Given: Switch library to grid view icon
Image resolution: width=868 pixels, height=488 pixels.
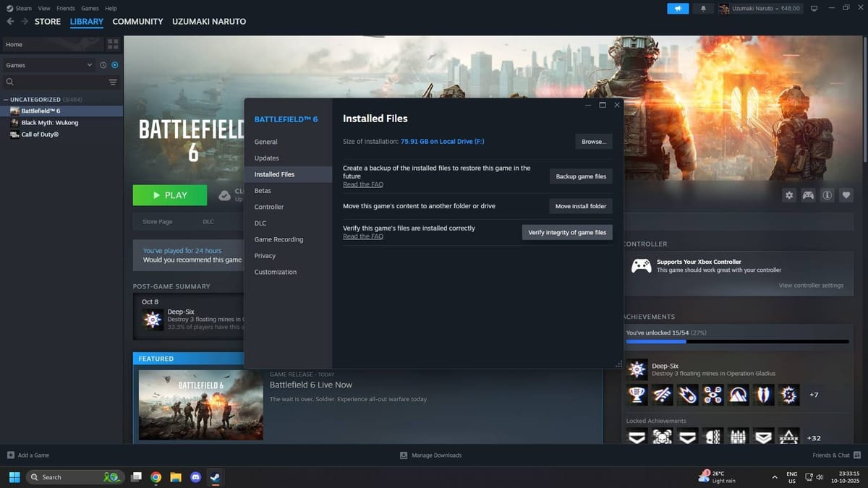Looking at the screenshot, I should pyautogui.click(x=113, y=43).
